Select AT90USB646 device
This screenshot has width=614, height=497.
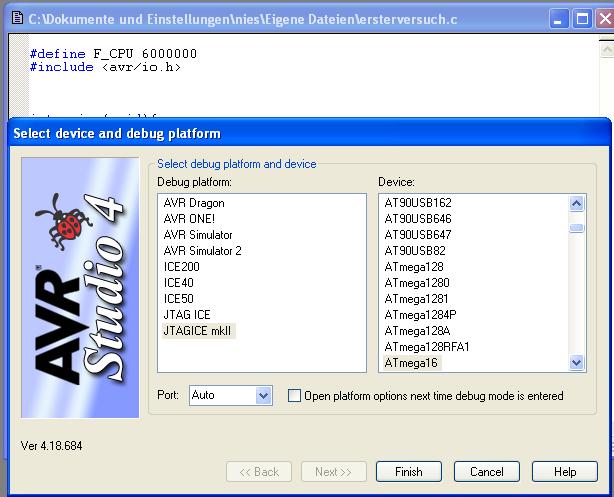pos(418,219)
